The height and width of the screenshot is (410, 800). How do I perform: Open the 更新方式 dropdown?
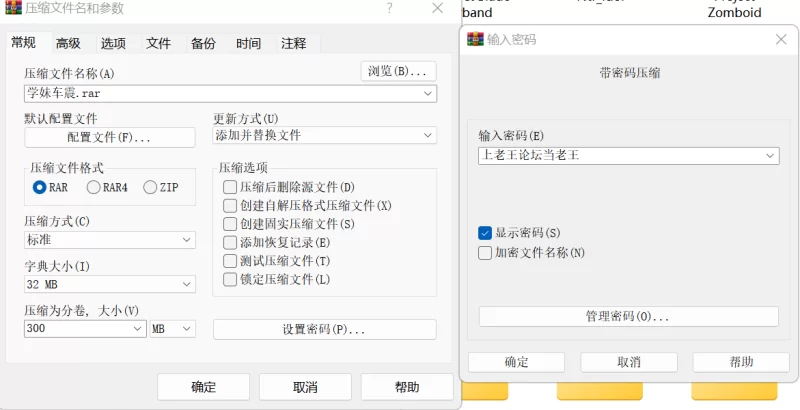[x=324, y=136]
